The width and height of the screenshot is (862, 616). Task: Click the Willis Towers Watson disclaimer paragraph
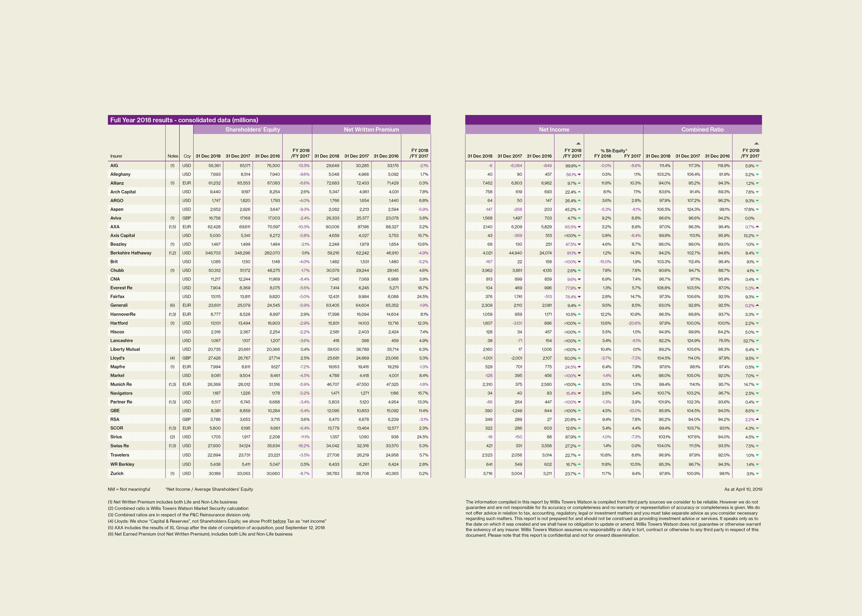(613, 519)
